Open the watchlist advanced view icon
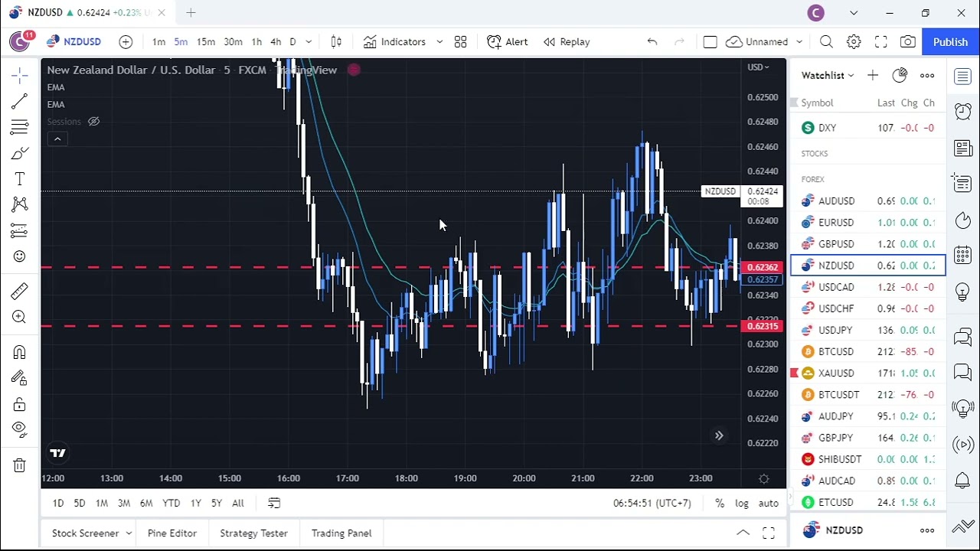The image size is (980, 551). coord(900,75)
